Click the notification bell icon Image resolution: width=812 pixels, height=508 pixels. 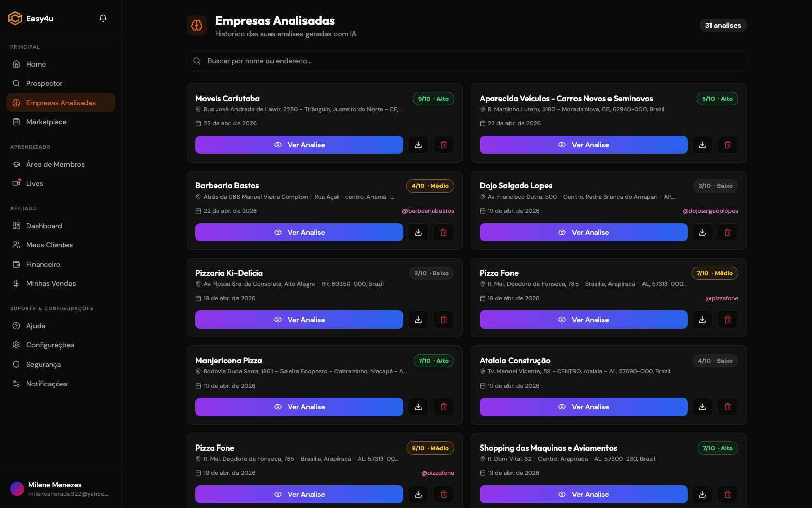click(x=103, y=18)
